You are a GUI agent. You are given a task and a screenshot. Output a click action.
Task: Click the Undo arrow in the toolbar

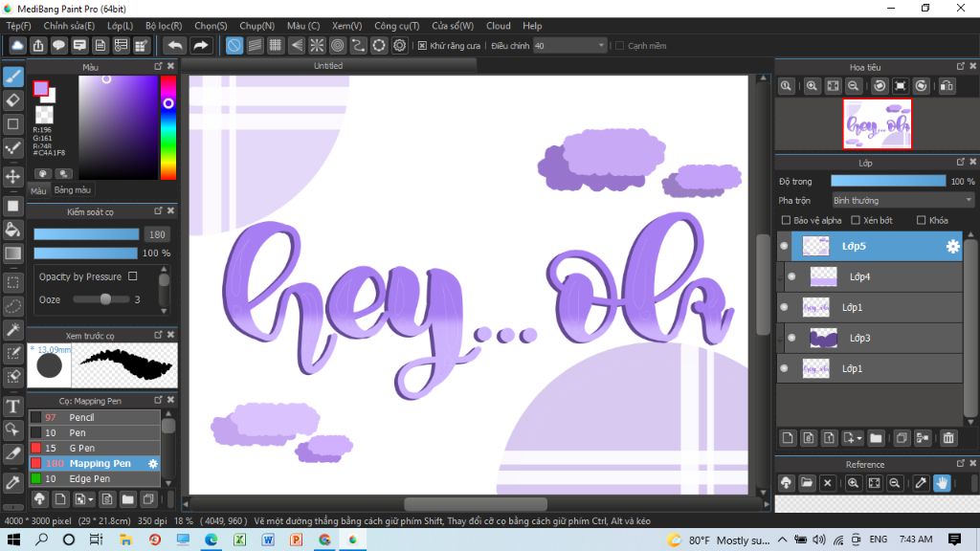tap(176, 46)
